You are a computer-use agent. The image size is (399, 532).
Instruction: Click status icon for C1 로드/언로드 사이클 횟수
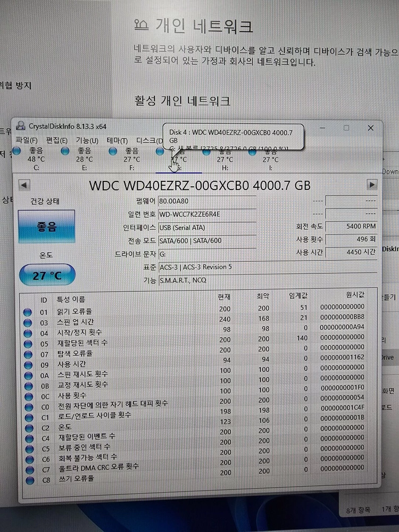click(x=29, y=418)
